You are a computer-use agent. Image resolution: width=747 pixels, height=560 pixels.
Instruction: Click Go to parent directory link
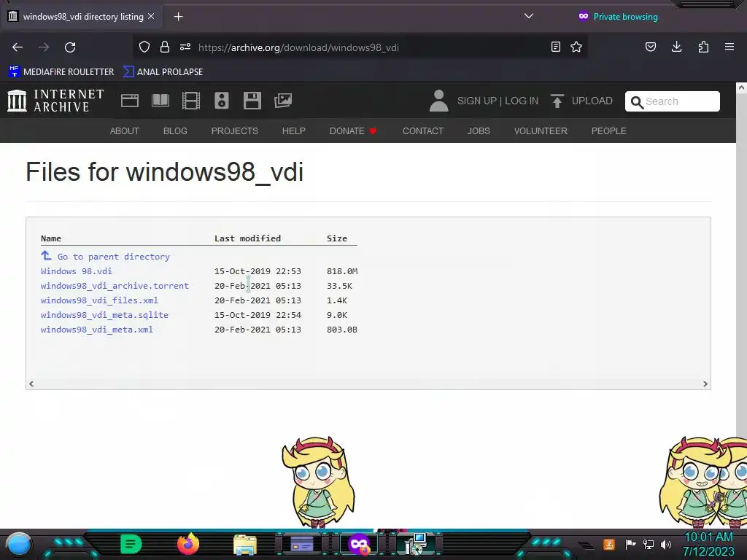pos(105,256)
